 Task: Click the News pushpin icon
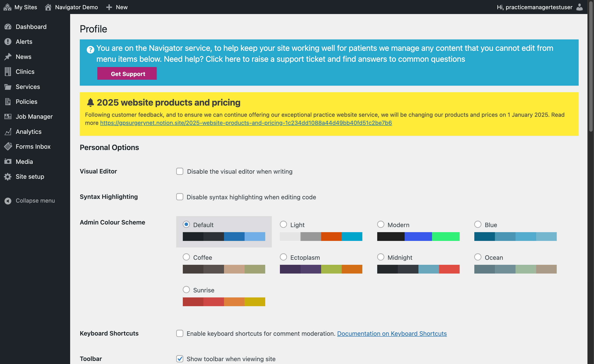click(x=8, y=57)
